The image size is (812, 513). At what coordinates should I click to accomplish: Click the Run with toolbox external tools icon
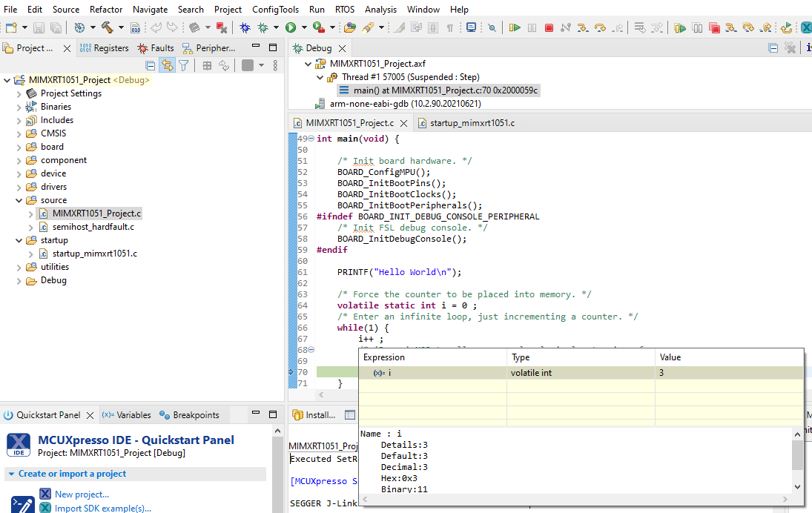point(319,27)
